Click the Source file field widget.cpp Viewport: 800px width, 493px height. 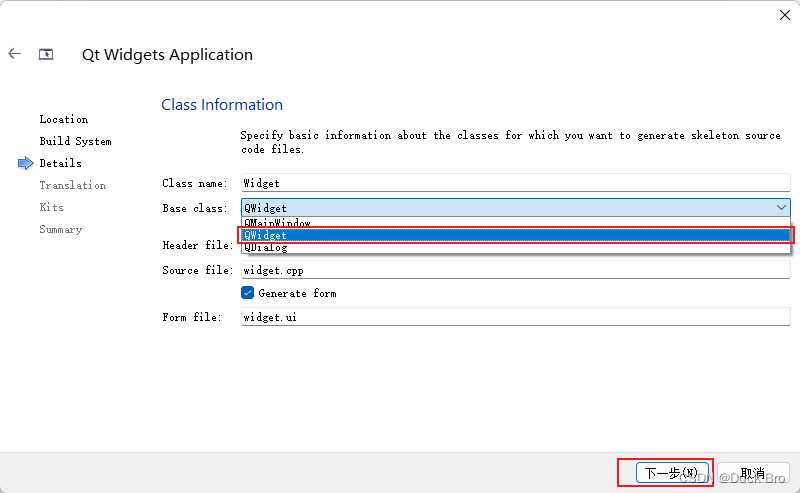click(x=515, y=270)
